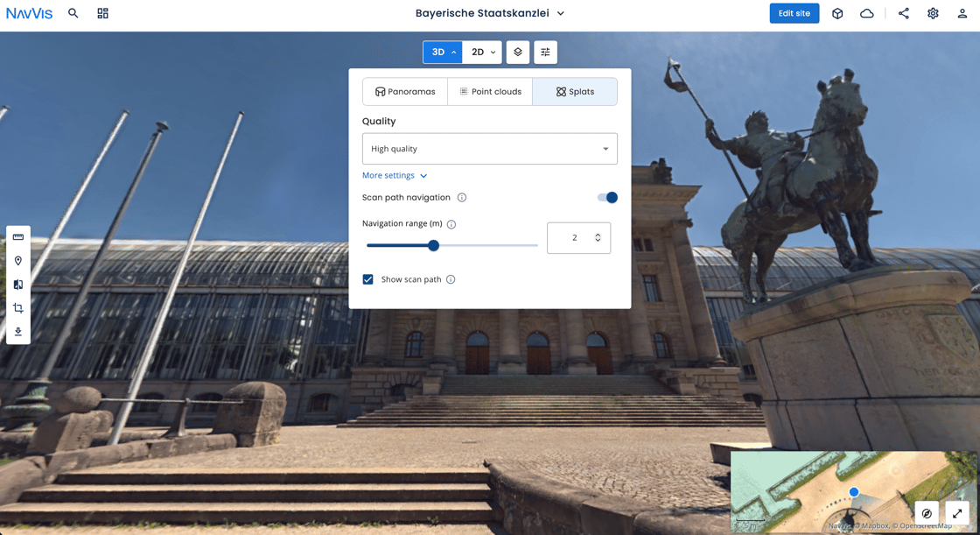Select the location pin tool
The height and width of the screenshot is (535, 980).
point(18,261)
